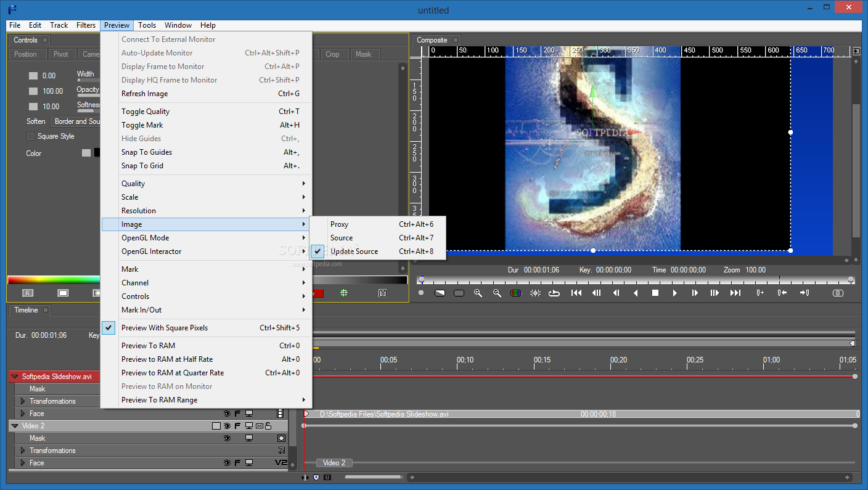Click the RGB channels icon in Composite toolbar
Viewport: 868px width, 490px height.
click(516, 293)
